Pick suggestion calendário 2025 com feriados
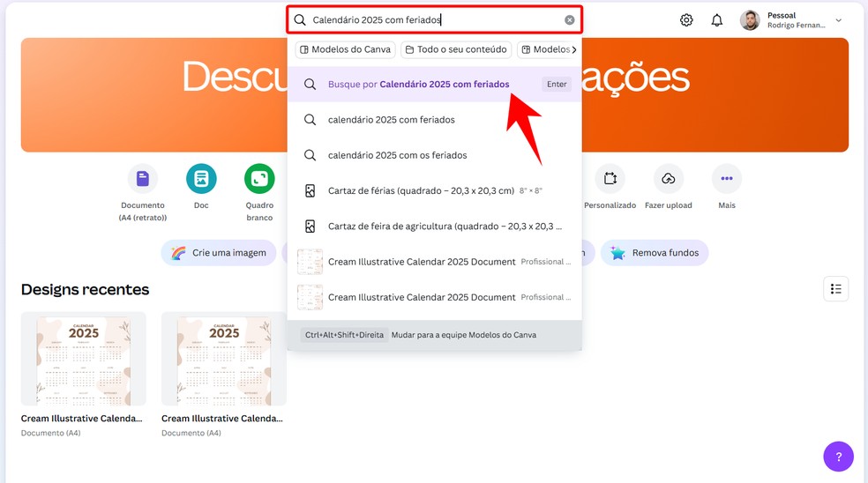Viewport: 868px width, 483px height. (435, 120)
